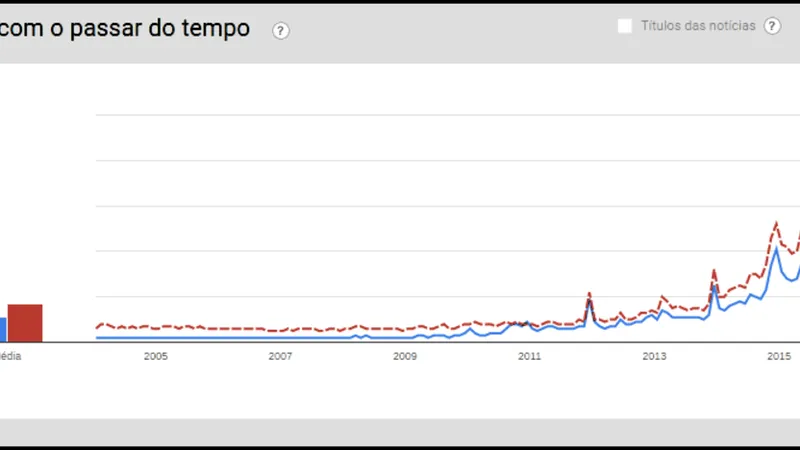Click the 'com o passar do tempo' heading
Screen dimensions: 800x450
[x=125, y=28]
